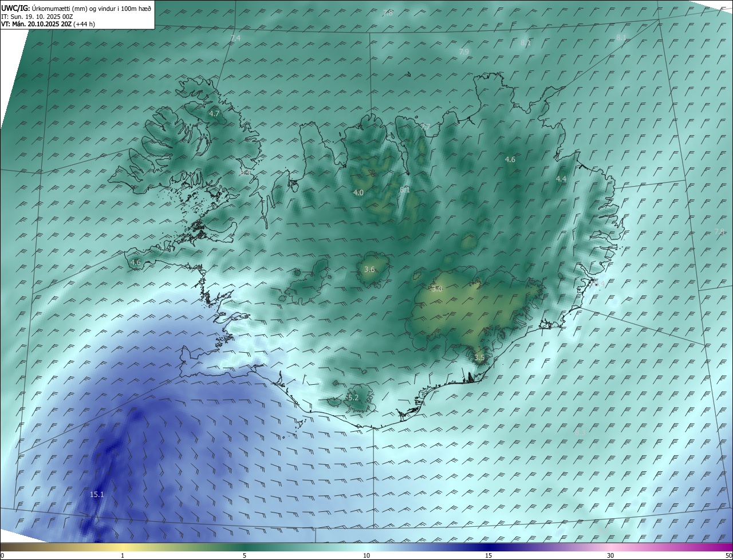This screenshot has height=560, width=733.
Task: Click the '4.4' value label on the map
Action: coord(561,179)
